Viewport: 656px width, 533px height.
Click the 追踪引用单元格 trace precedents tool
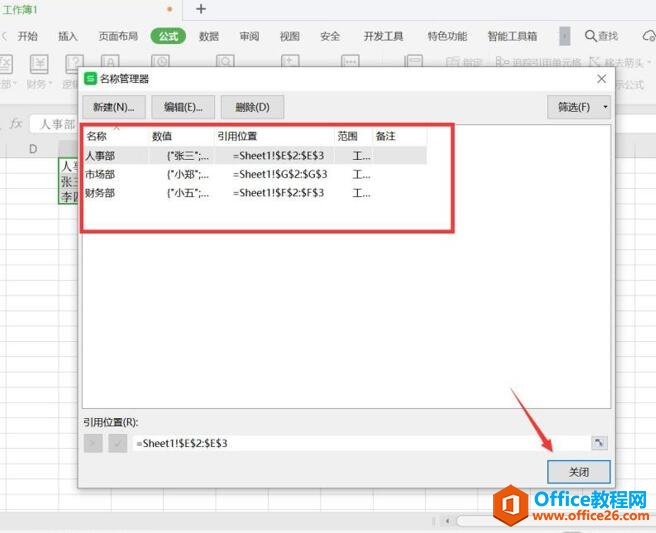tap(538, 62)
